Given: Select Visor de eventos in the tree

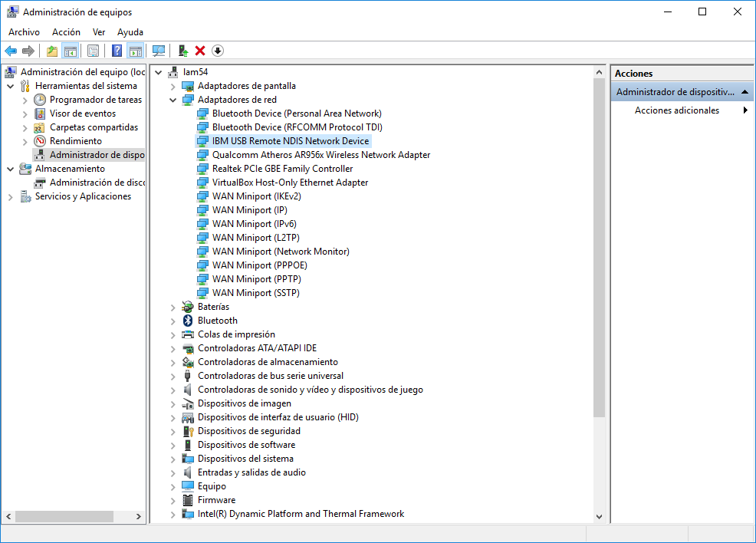Looking at the screenshot, I should click(83, 114).
